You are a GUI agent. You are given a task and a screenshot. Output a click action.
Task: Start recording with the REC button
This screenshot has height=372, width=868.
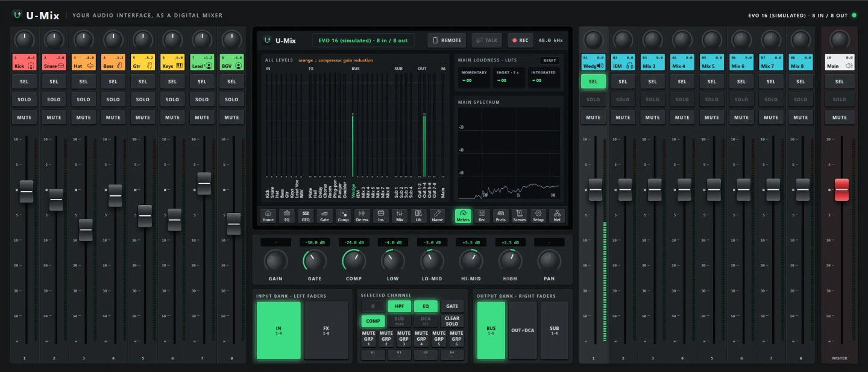tap(520, 40)
